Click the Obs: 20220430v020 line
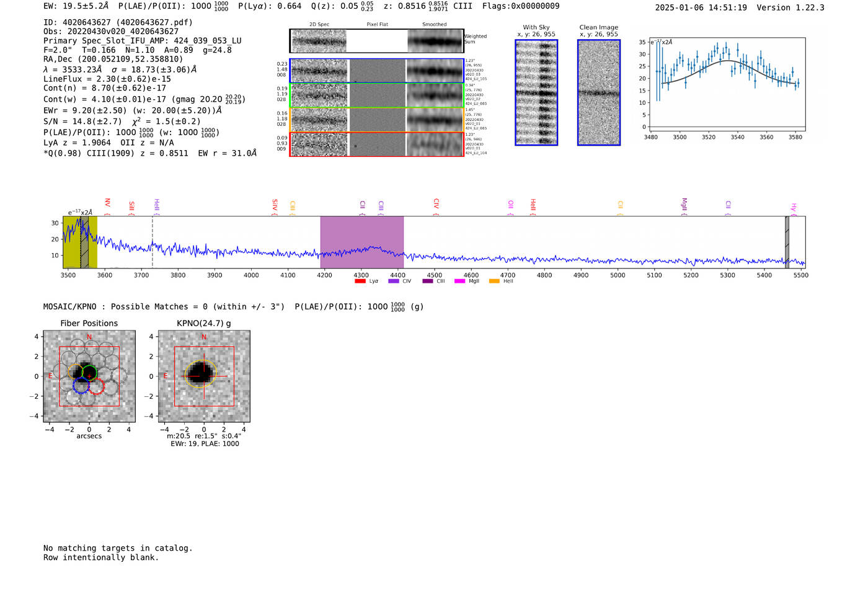Screen dimensions: 868x591 [111, 32]
